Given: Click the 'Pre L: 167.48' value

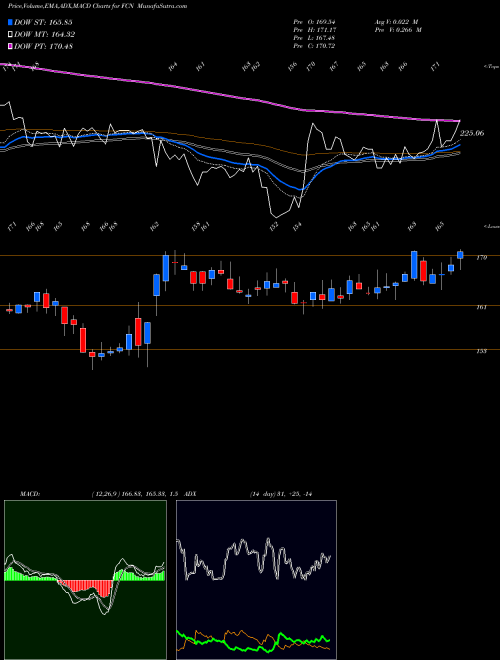Looking at the screenshot, I should pyautogui.click(x=314, y=38).
